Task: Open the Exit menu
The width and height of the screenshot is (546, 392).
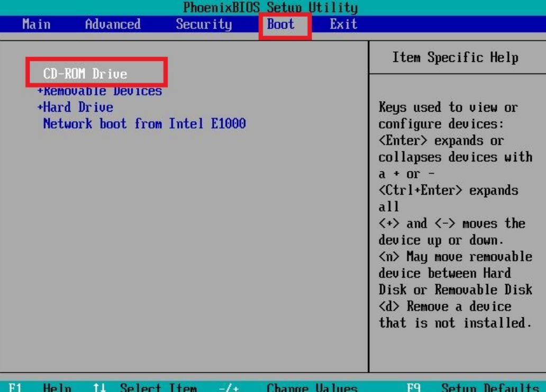Action: coord(343,24)
